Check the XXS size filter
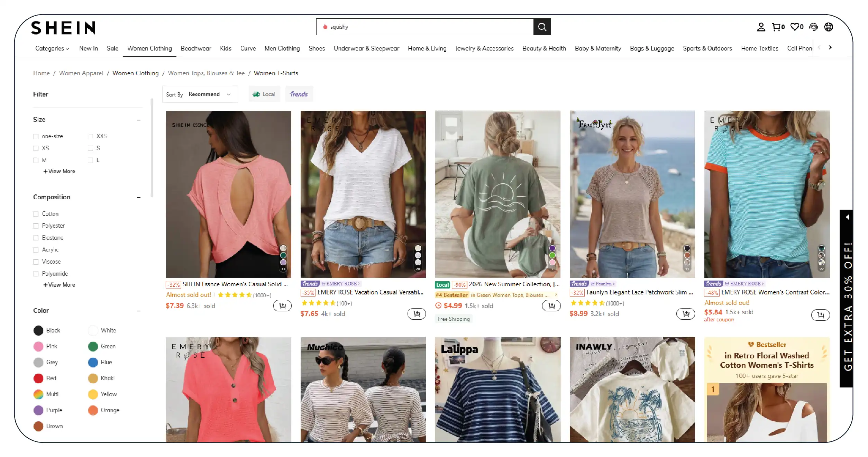The height and width of the screenshot is (457, 868). [90, 136]
